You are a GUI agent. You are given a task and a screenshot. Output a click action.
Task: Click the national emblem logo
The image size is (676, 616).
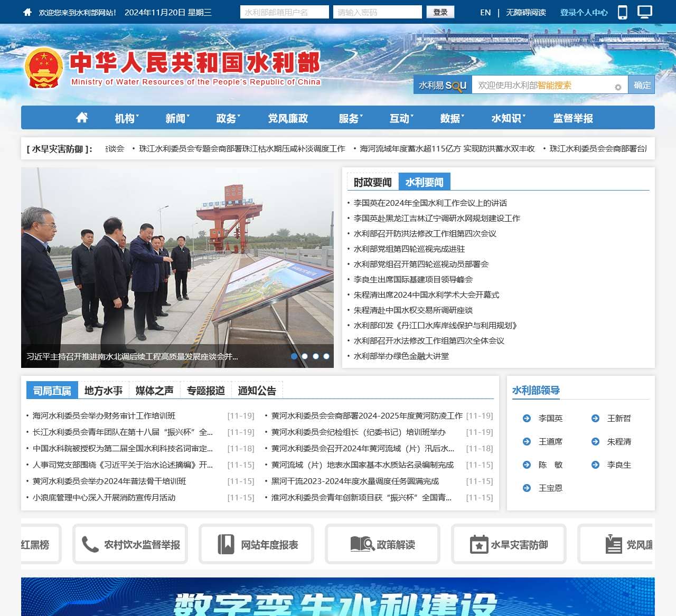point(44,69)
